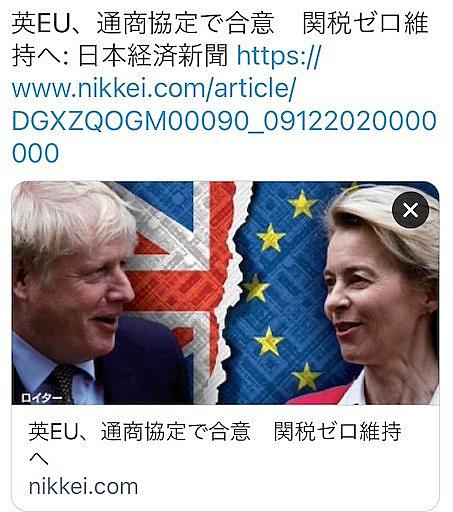Click the trailing '000' at the URL end

tap(35, 153)
